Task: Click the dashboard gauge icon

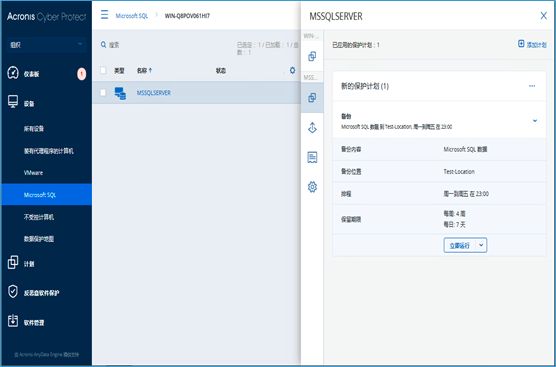Action: click(x=13, y=73)
